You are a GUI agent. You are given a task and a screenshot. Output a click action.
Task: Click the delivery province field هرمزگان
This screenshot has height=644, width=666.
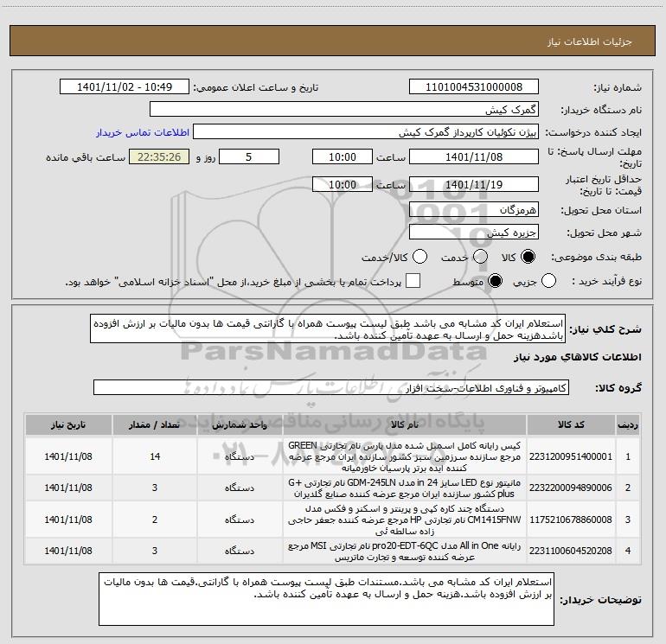[x=474, y=209]
